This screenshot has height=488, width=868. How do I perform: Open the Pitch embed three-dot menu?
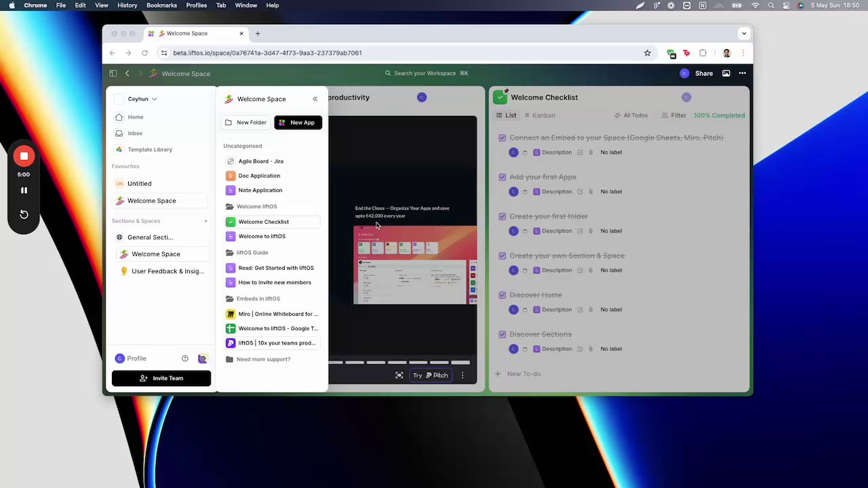tap(462, 375)
